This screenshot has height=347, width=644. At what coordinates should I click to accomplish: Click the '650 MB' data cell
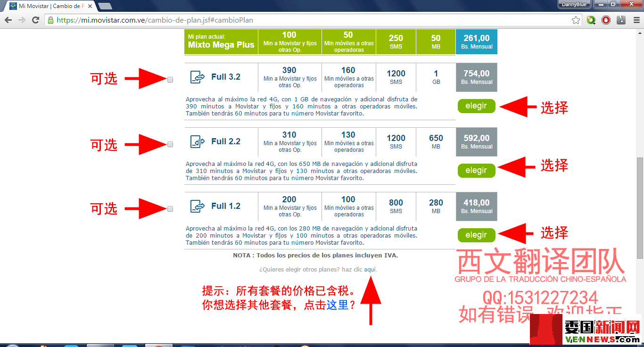436,142
